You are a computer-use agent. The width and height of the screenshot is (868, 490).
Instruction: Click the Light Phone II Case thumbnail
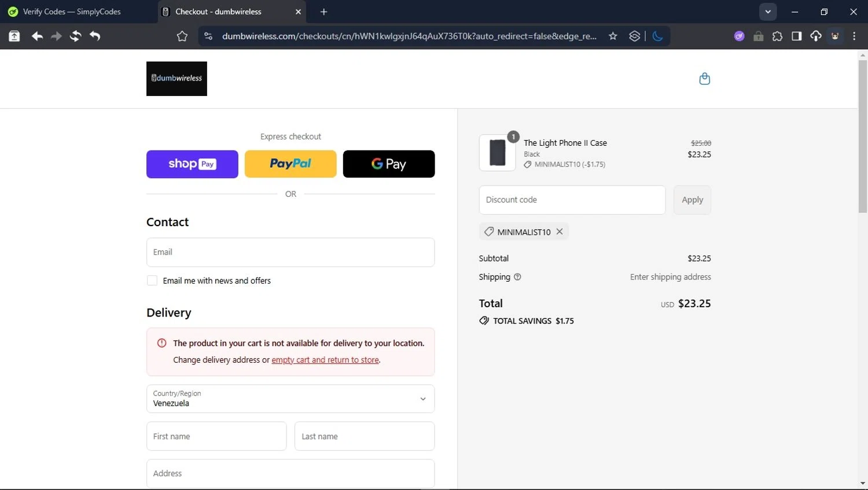click(498, 153)
